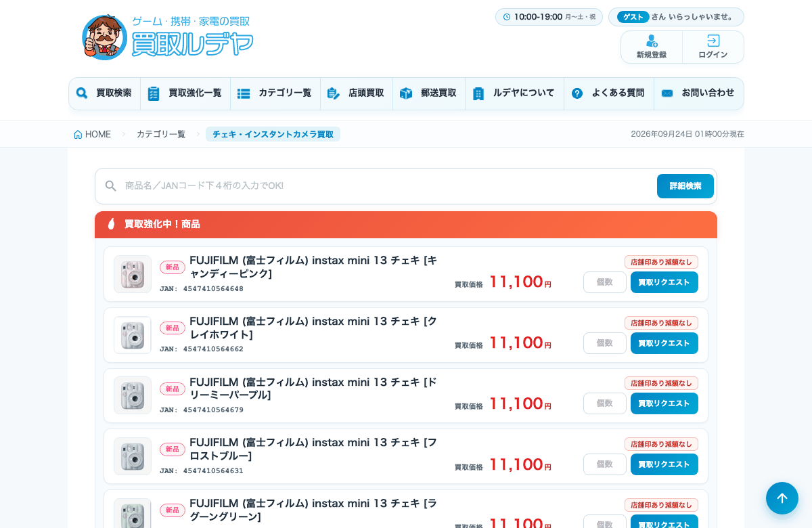Click the 個数 field for フロストブルー
812x528 pixels.
(x=605, y=464)
